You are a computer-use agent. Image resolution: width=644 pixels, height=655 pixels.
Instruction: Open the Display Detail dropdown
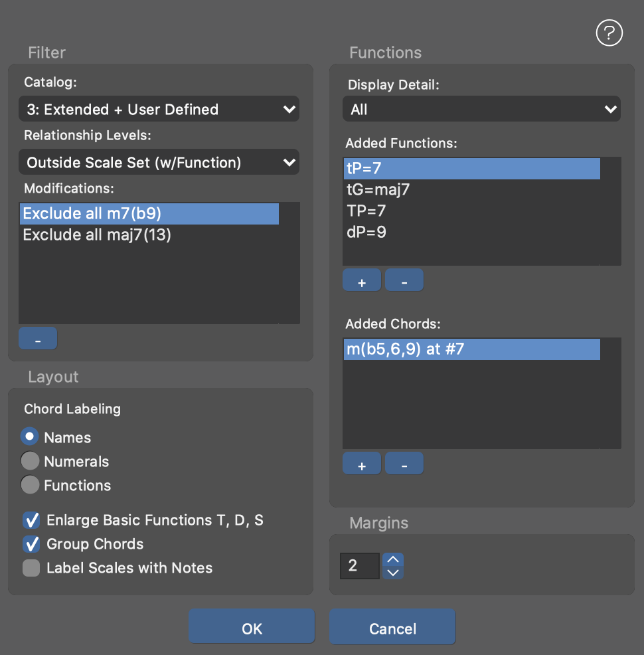[x=481, y=110]
